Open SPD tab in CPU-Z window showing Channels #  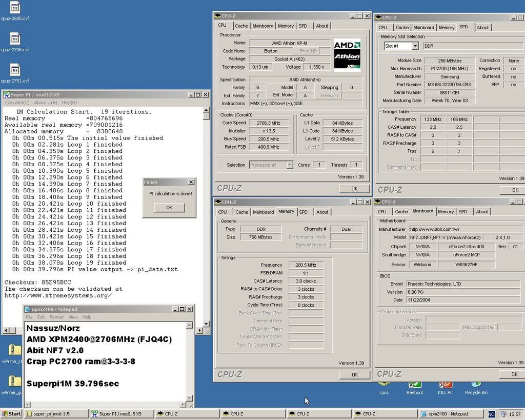[304, 212]
